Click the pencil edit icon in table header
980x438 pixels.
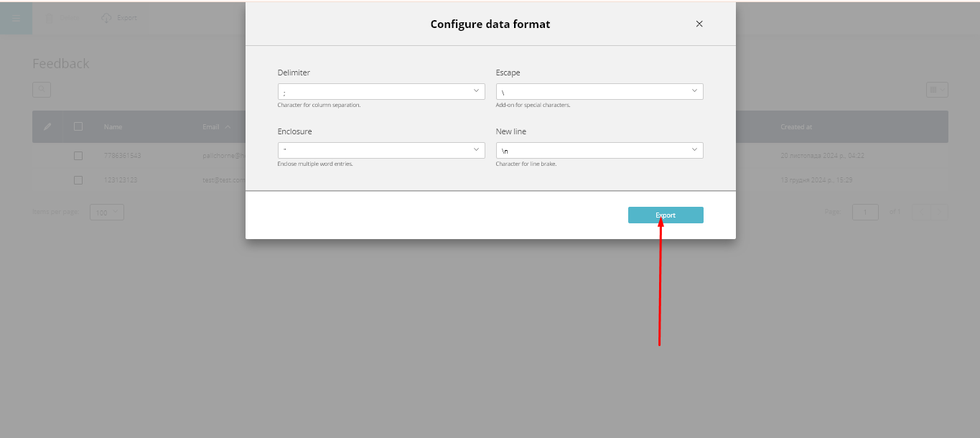(47, 126)
